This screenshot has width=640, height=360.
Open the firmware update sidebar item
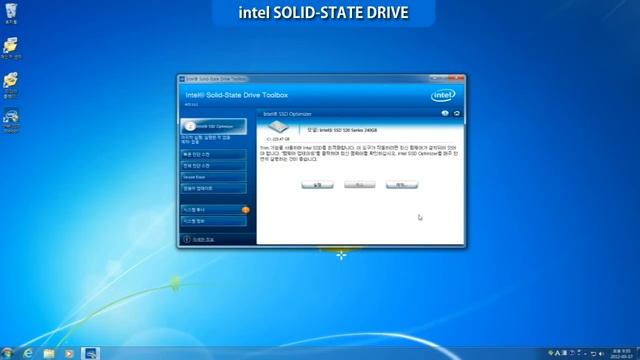click(x=213, y=189)
